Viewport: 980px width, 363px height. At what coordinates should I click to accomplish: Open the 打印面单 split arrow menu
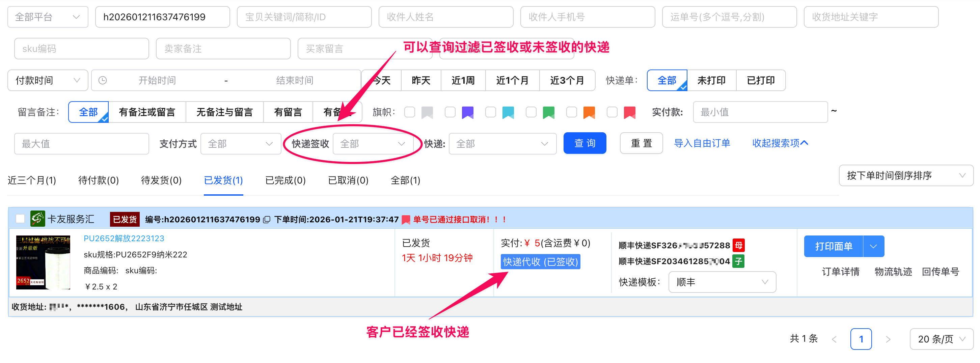point(873,246)
